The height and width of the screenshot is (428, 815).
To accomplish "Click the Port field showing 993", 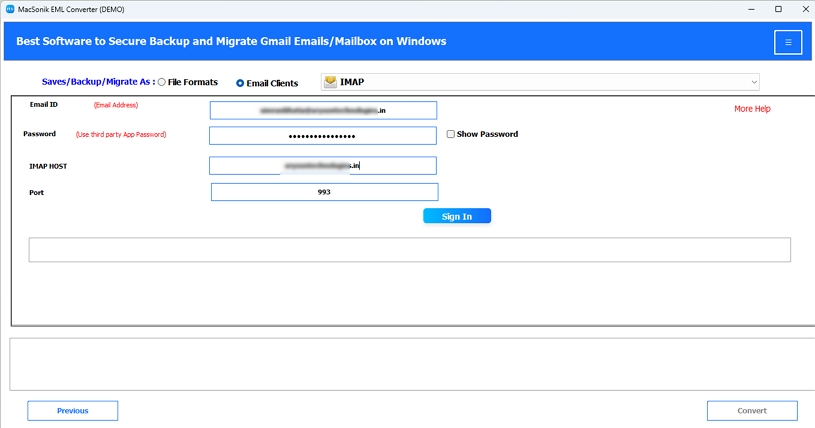I will click(x=324, y=192).
